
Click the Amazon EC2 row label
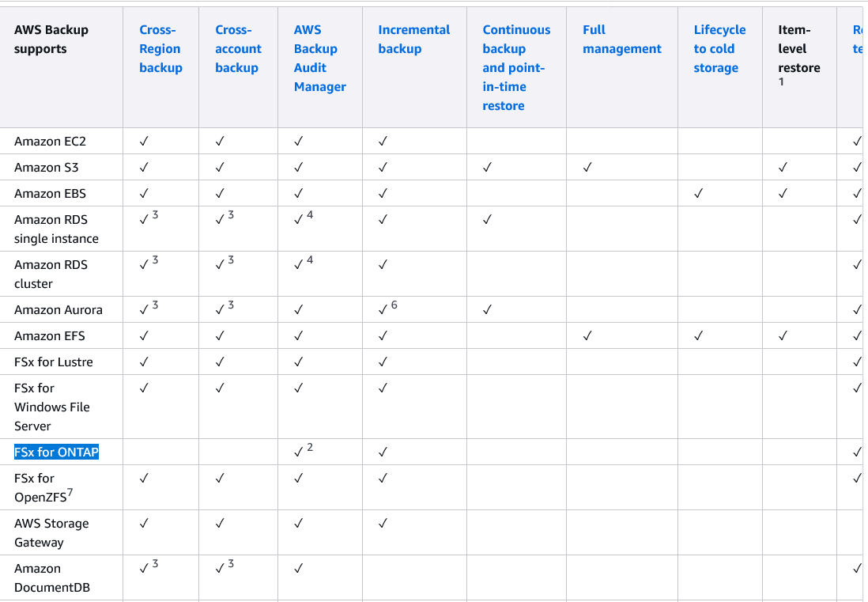coord(50,142)
